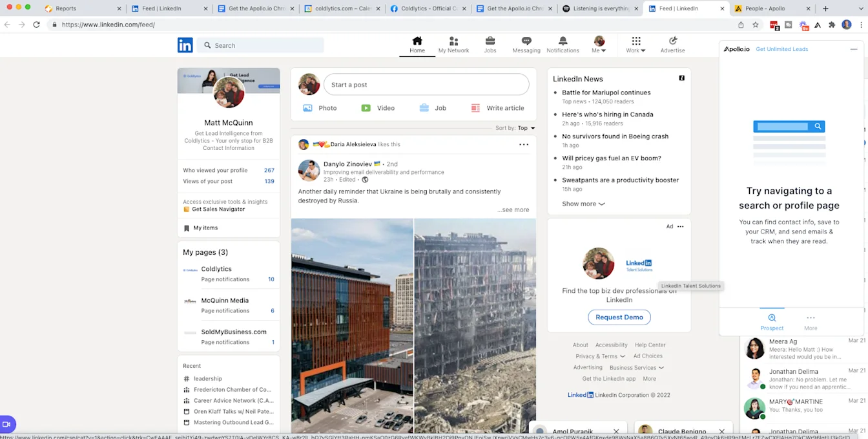The height and width of the screenshot is (439, 868).
Task: Close the Amol Puranik chat window
Action: point(616,431)
